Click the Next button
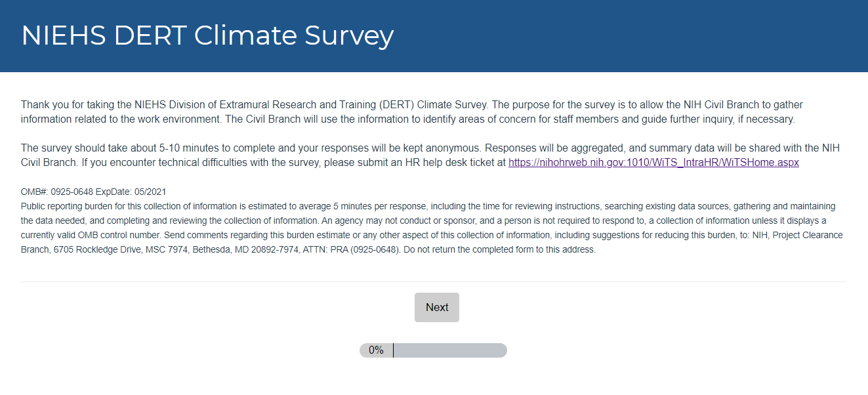The image size is (868, 395). pos(436,307)
